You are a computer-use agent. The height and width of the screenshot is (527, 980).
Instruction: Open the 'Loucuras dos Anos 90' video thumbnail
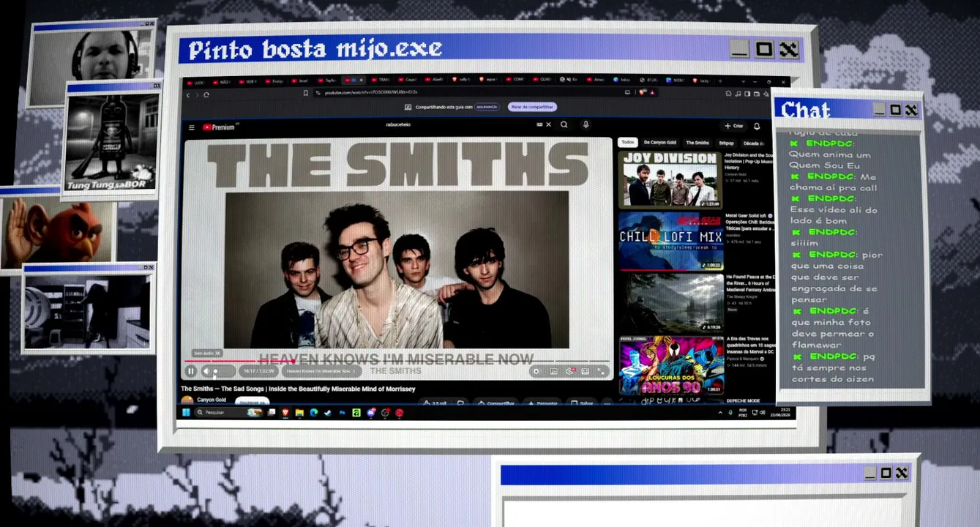pos(672,365)
